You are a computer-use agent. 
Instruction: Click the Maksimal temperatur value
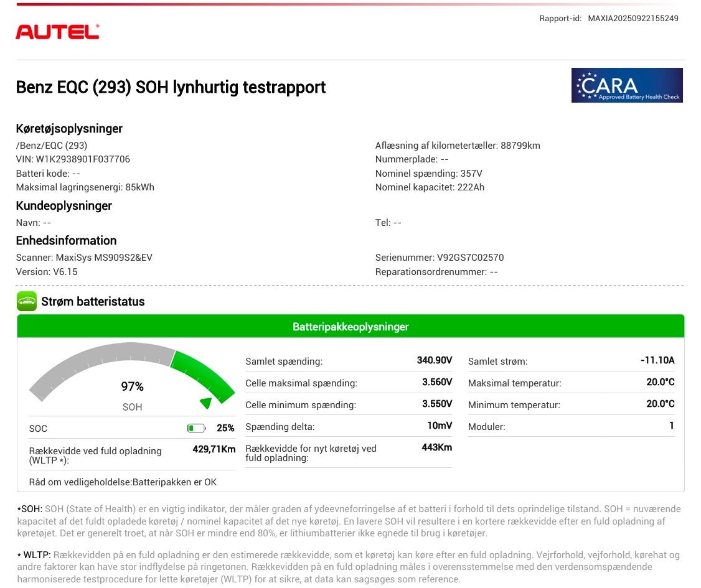click(x=660, y=382)
